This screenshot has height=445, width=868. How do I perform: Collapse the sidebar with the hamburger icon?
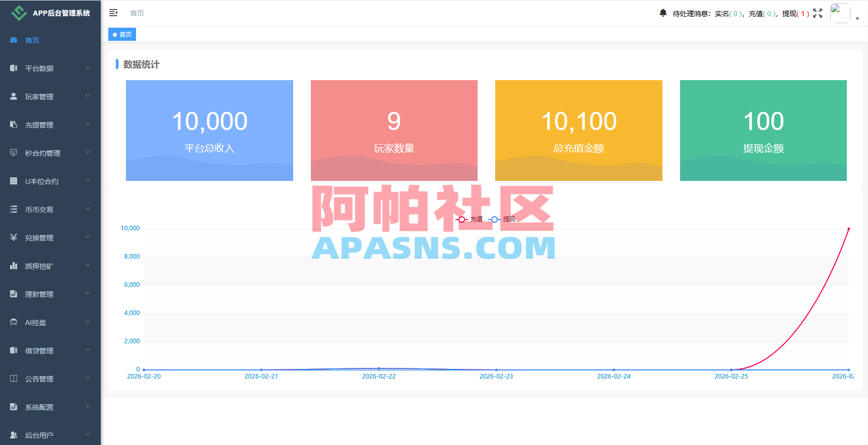coord(113,13)
